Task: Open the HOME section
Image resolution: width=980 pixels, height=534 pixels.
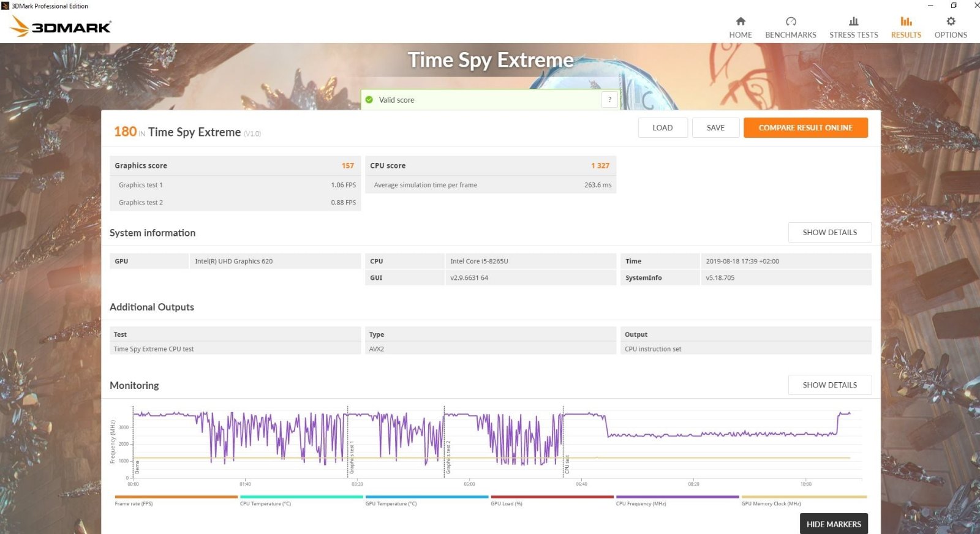Action: coord(740,28)
